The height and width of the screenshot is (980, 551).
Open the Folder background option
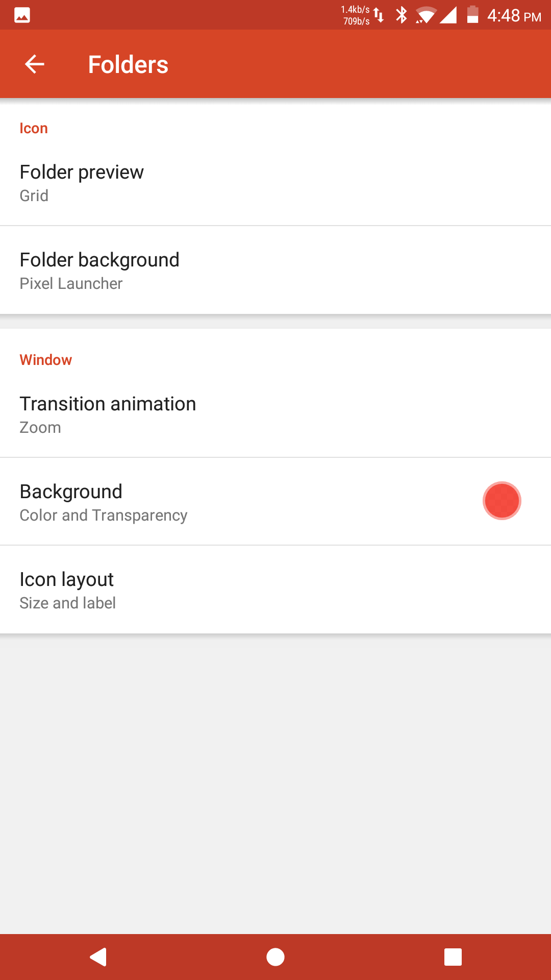coord(275,270)
